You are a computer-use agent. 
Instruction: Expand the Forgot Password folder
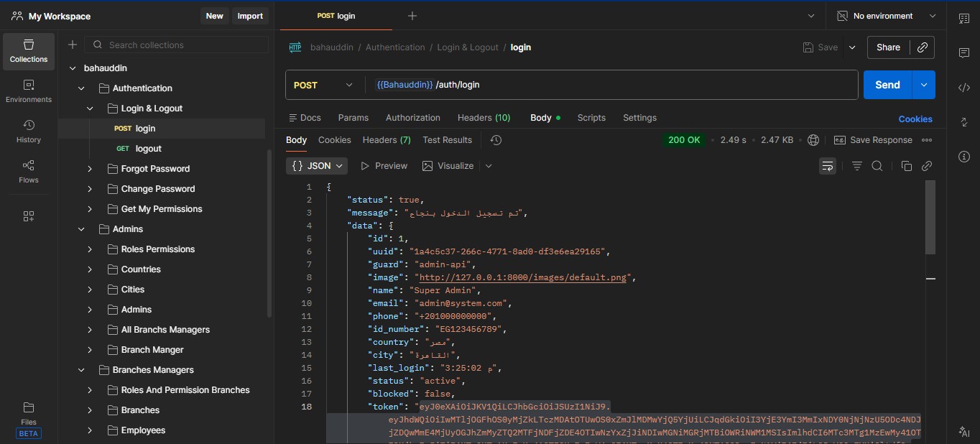click(90, 169)
